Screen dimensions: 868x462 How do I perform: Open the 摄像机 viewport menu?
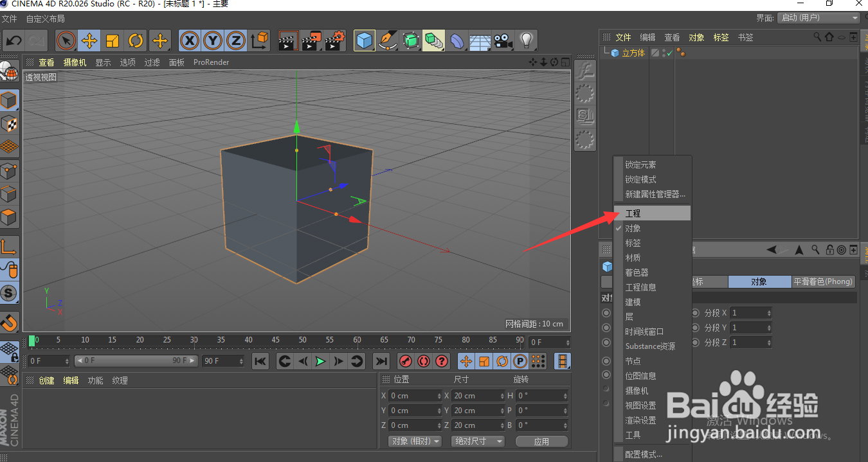click(x=75, y=62)
